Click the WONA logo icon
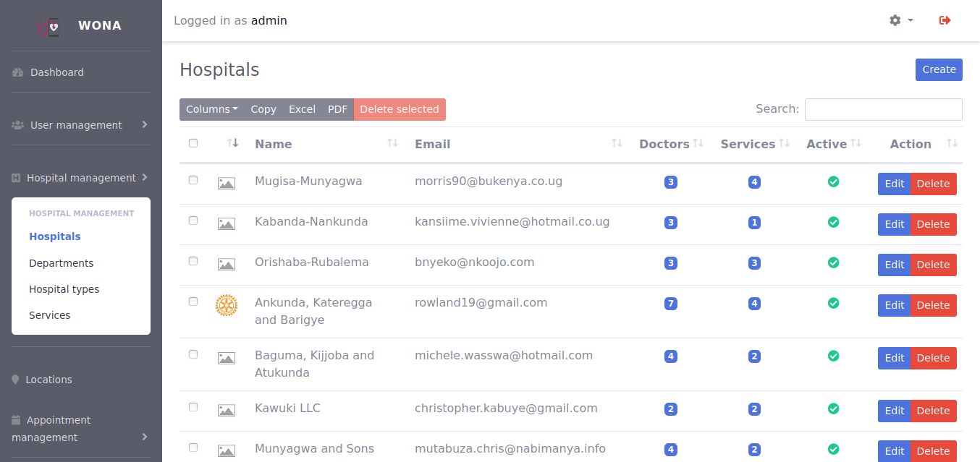Viewport: 980px width, 462px height. point(49,26)
